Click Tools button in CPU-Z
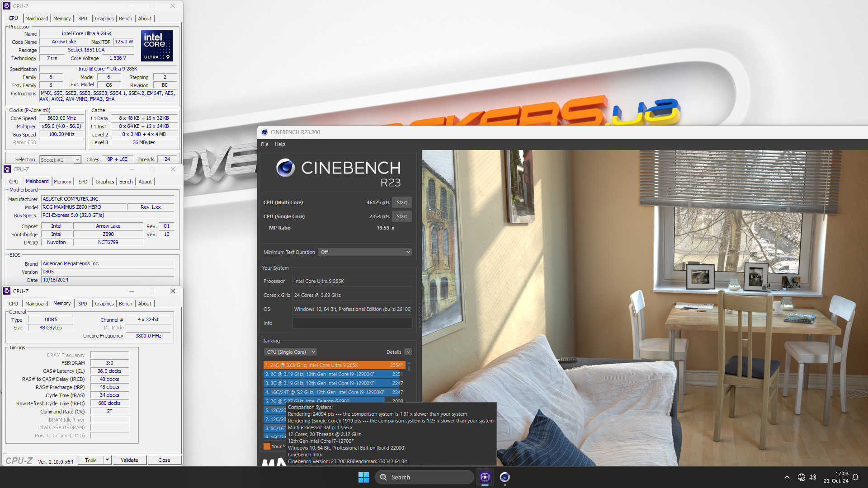The width and height of the screenshot is (868, 488). [x=91, y=460]
